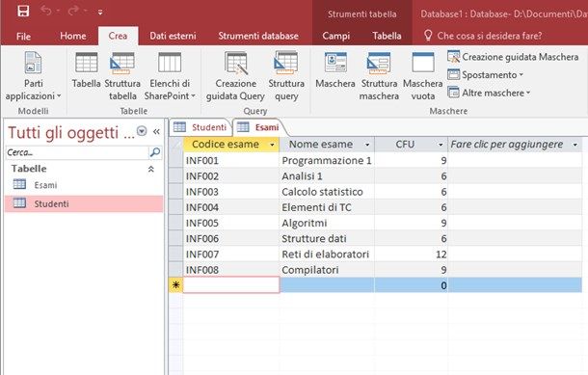Select the Crea ribbon tab
588x375 pixels.
(118, 36)
